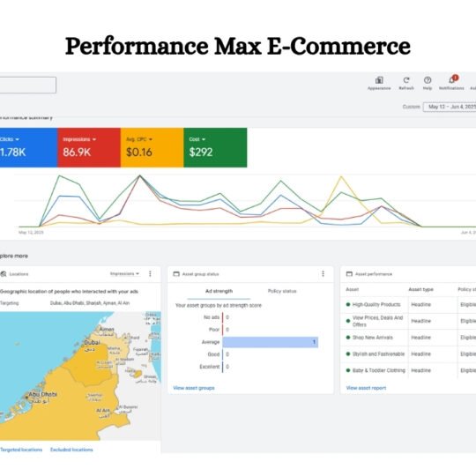Switch to the Ad strength tab
476x476 pixels.
(219, 291)
